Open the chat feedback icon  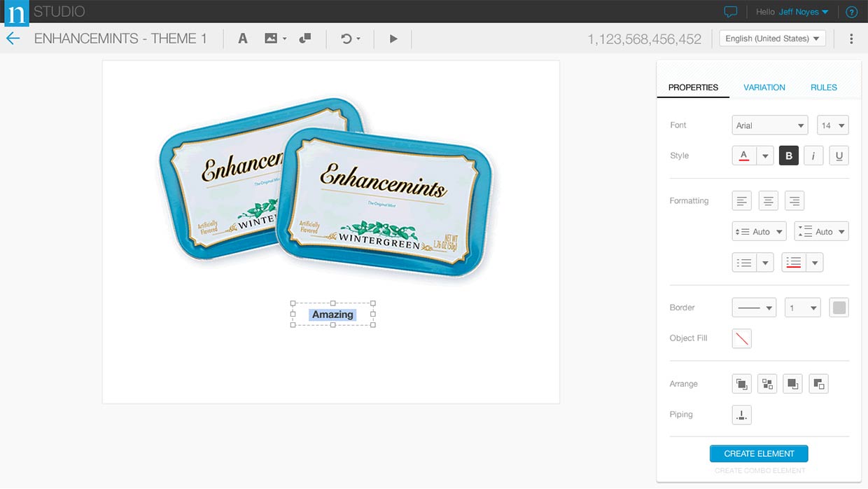coord(731,12)
